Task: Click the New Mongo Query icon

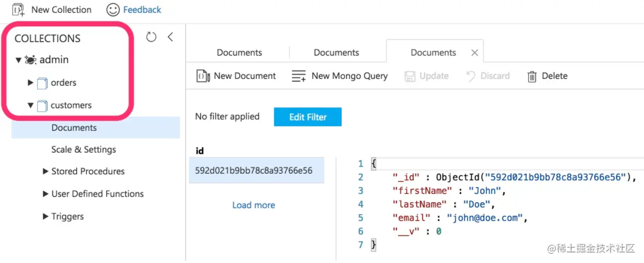Action: (x=298, y=76)
